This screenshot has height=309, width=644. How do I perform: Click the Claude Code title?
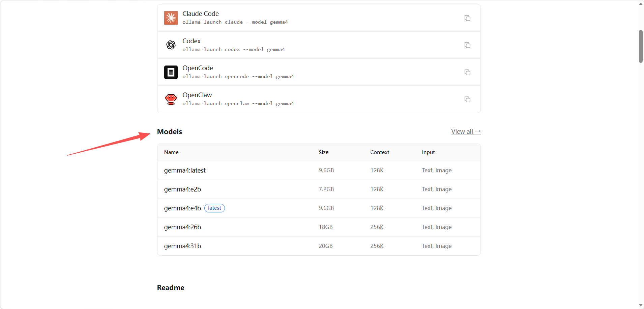[201, 14]
